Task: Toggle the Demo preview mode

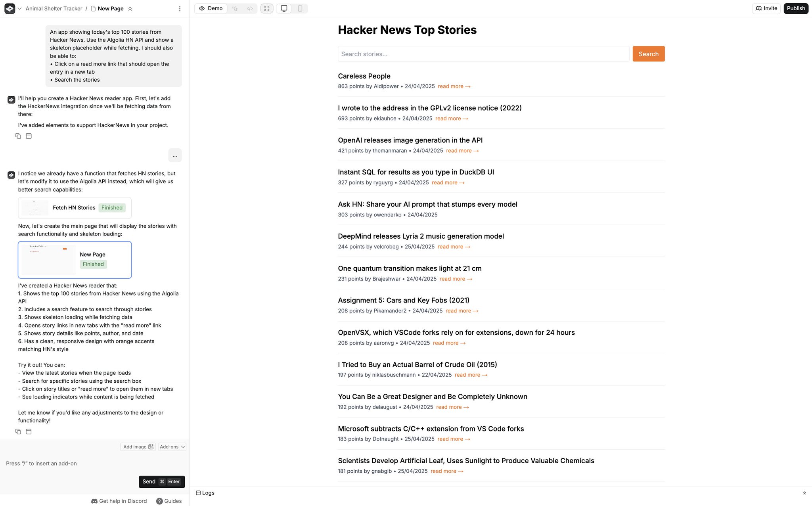Action: point(211,8)
